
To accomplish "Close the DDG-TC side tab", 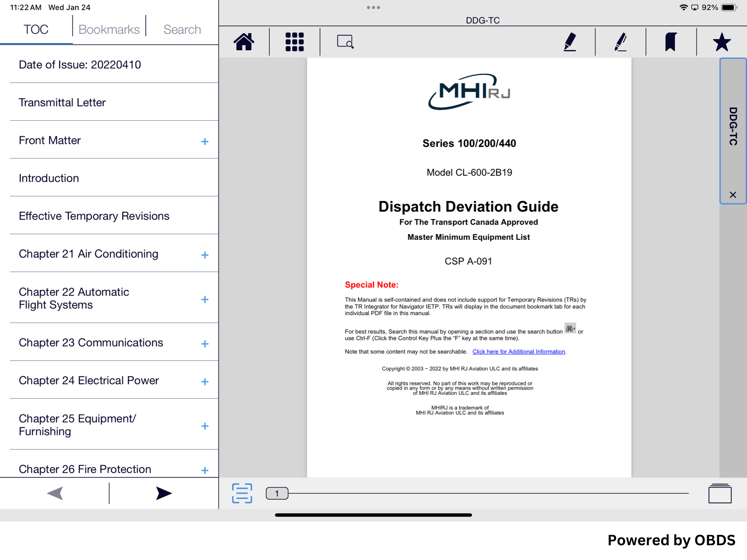I will coord(733,195).
